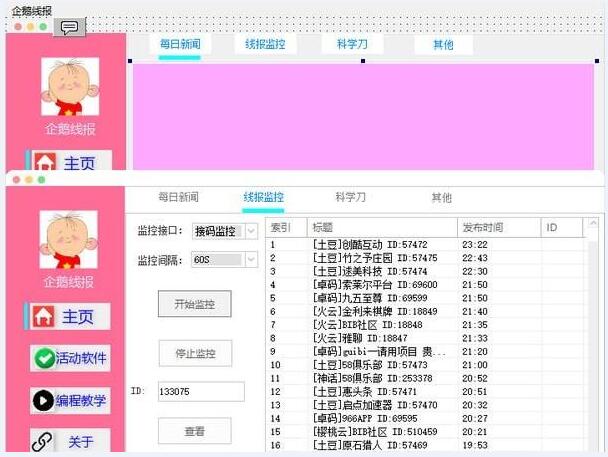Select row [土豆]启点加速器 ID:57470
Screen dimensions: 608x457
(427, 405)
